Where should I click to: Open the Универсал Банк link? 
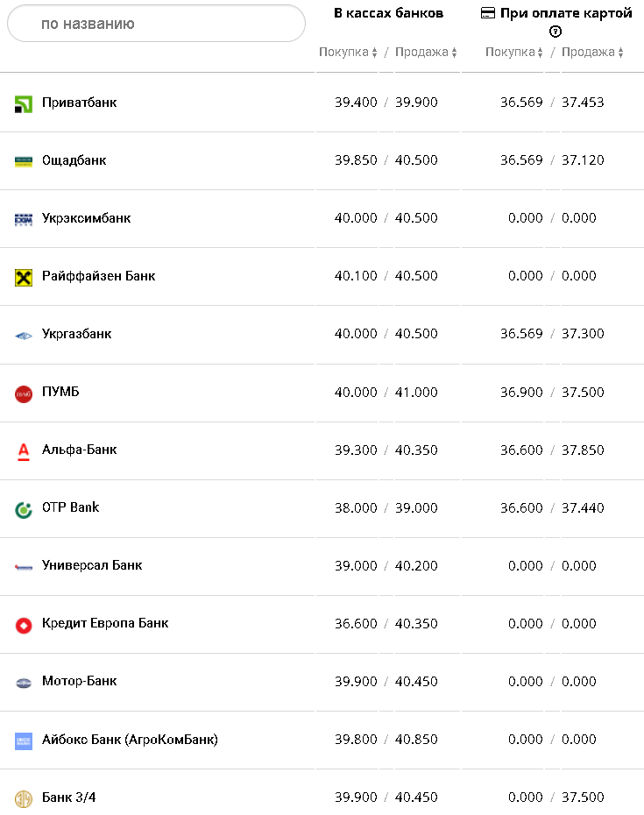tap(92, 565)
